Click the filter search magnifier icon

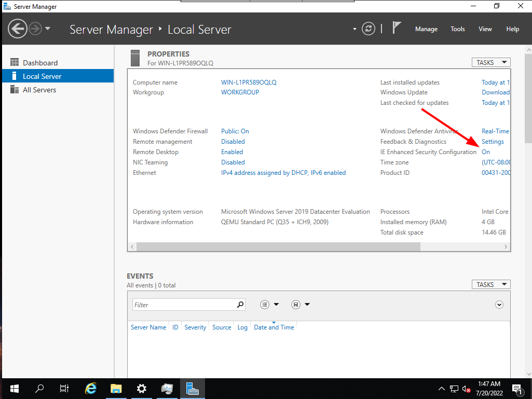click(x=240, y=305)
